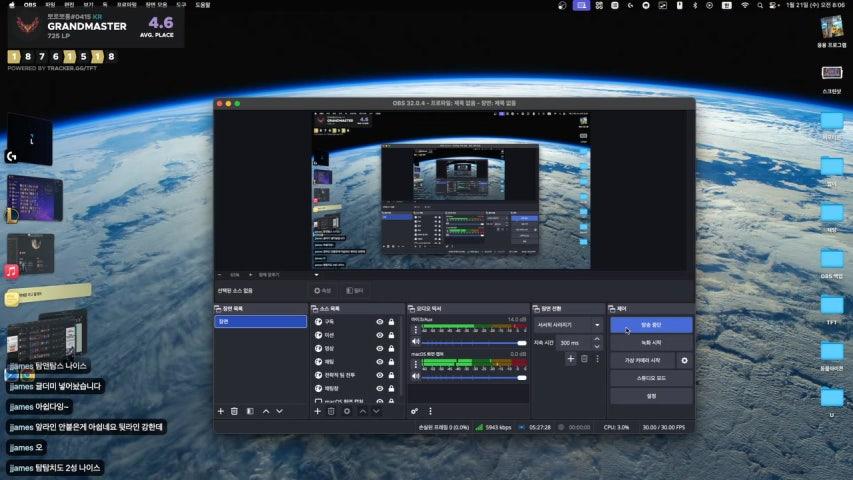This screenshot has height=480, width=853.
Task: Click the add scene plus icon
Action: pyautogui.click(x=221, y=411)
